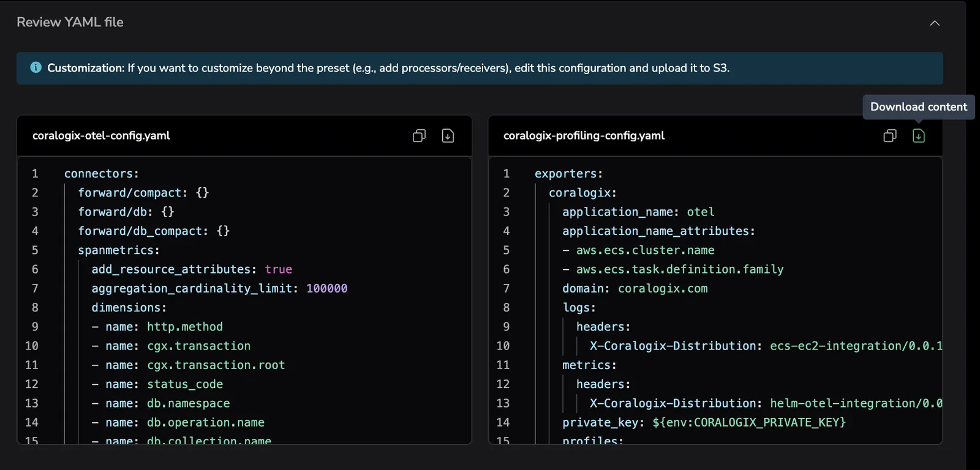
Task: Click the 'name: db.namespace' entry
Action: [x=161, y=403]
